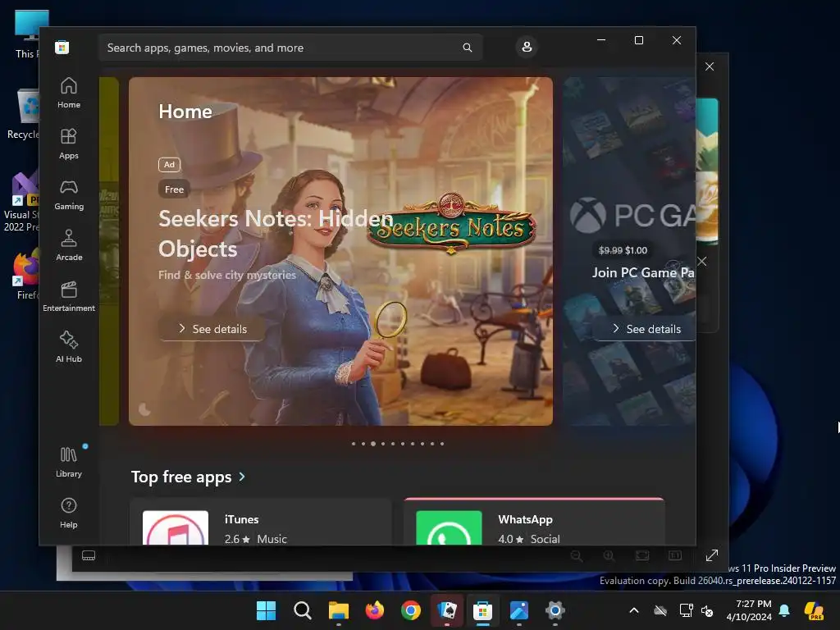
Task: Click the Free price badge on Seekers Notes
Action: coord(174,189)
